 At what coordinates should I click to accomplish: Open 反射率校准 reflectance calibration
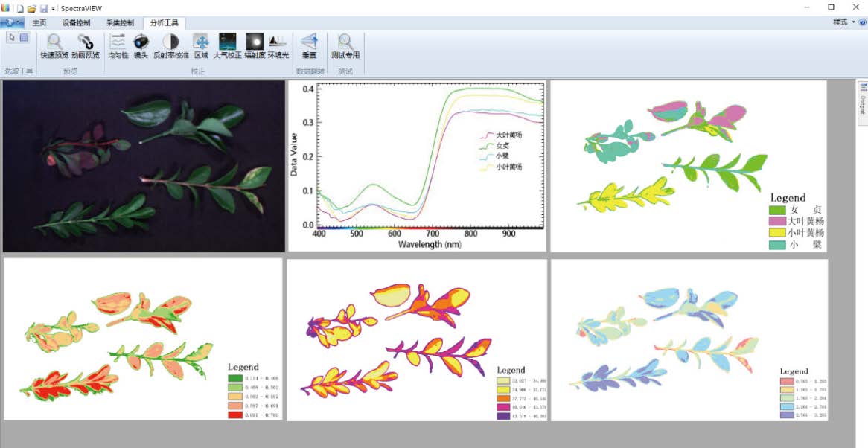coord(170,43)
